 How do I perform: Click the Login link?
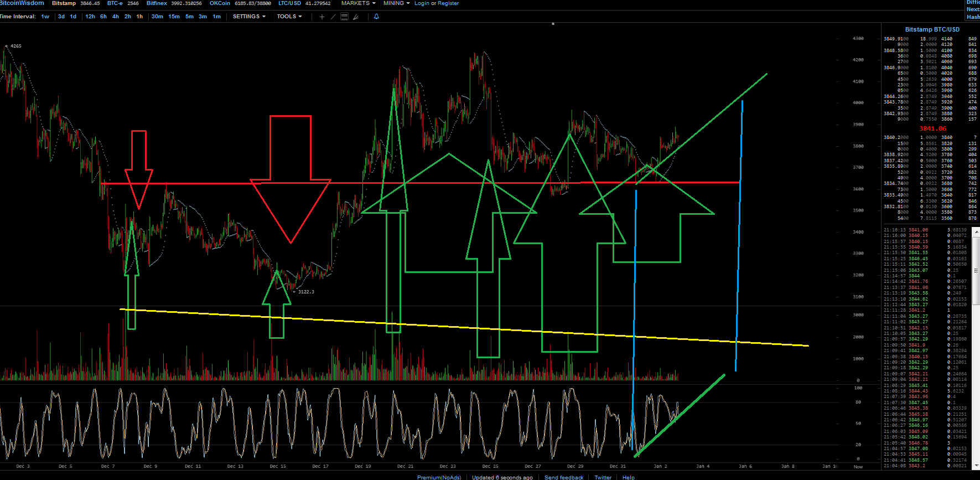click(x=422, y=3)
